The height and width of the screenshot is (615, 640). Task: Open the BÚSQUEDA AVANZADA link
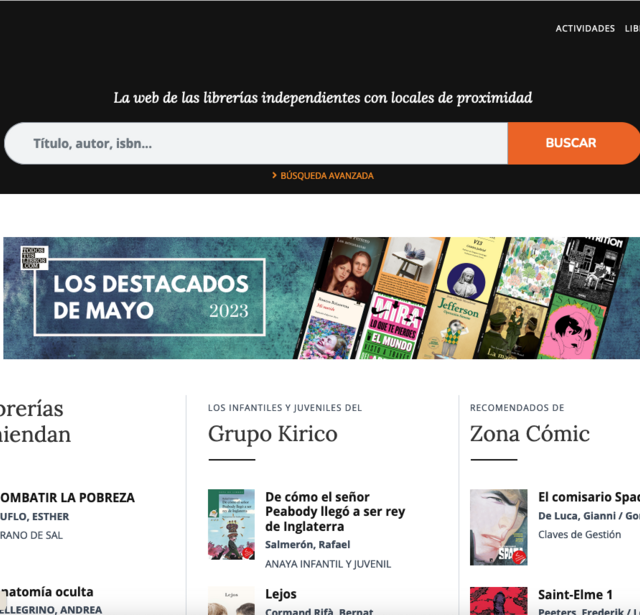(327, 175)
